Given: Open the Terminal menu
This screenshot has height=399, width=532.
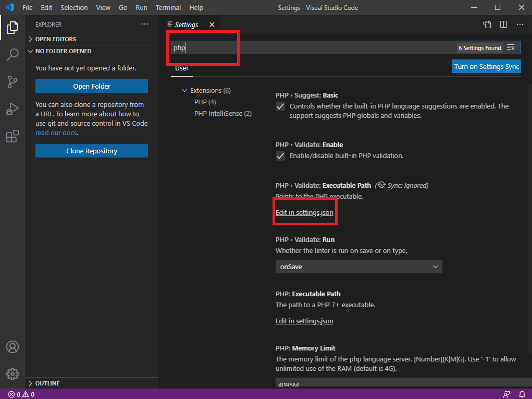Looking at the screenshot, I should tap(168, 7).
